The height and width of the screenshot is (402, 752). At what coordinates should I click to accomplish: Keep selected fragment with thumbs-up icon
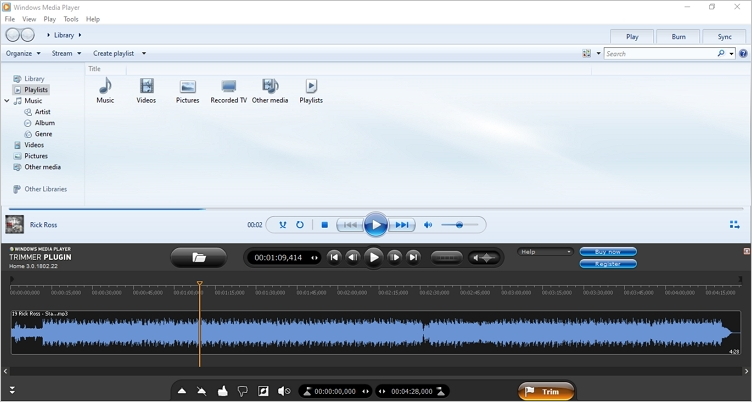(222, 391)
